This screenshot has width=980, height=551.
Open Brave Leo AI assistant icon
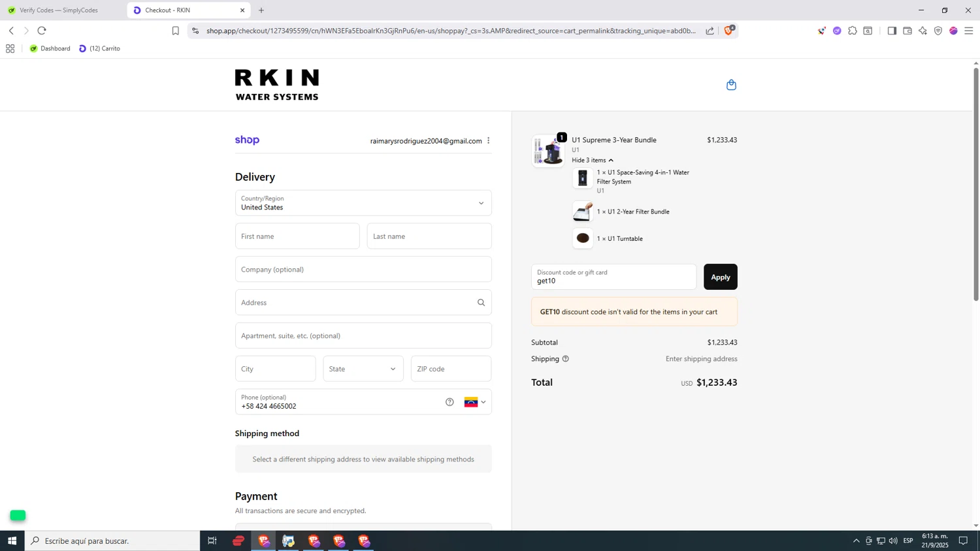(x=923, y=31)
